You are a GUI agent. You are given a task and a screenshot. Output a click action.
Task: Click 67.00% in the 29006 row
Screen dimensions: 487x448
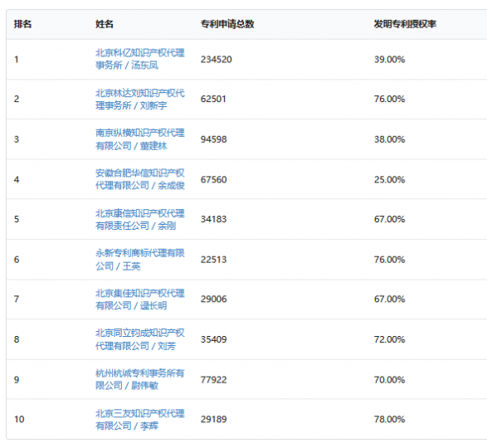click(389, 299)
